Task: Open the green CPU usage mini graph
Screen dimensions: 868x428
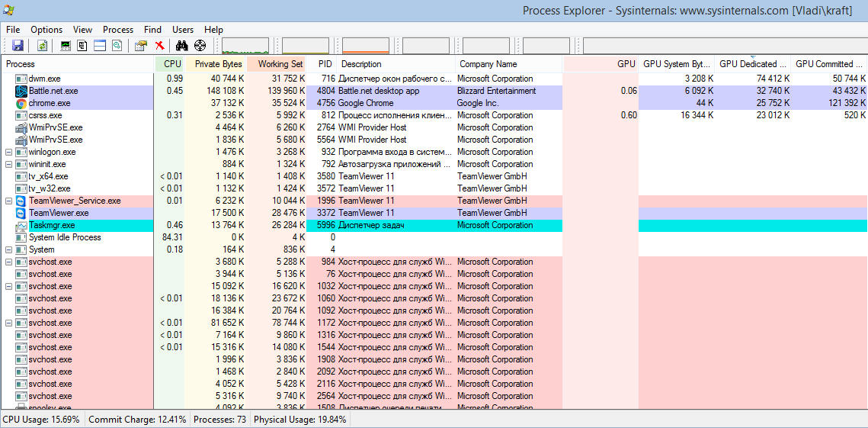Action: [x=245, y=46]
